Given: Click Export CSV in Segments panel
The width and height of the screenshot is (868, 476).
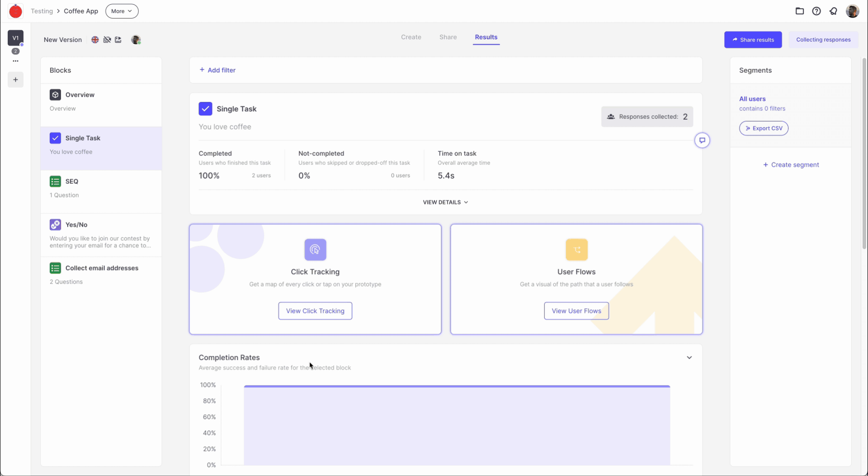Looking at the screenshot, I should click(763, 128).
